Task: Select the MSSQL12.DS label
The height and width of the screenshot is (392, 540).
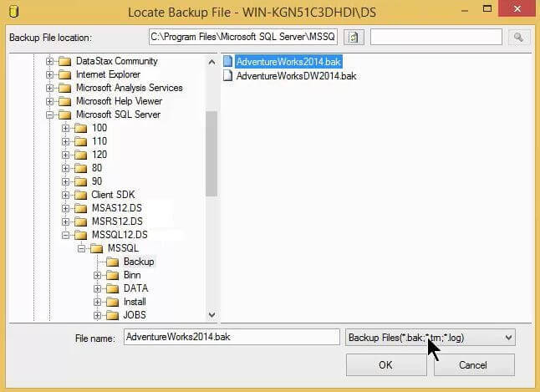Action: pos(120,235)
